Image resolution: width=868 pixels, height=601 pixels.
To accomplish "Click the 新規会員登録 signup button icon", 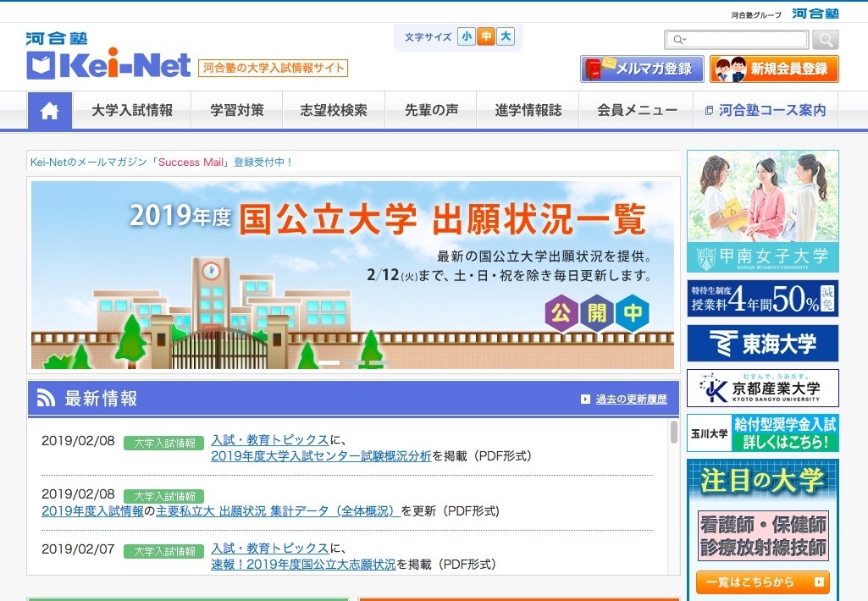I will (730, 69).
